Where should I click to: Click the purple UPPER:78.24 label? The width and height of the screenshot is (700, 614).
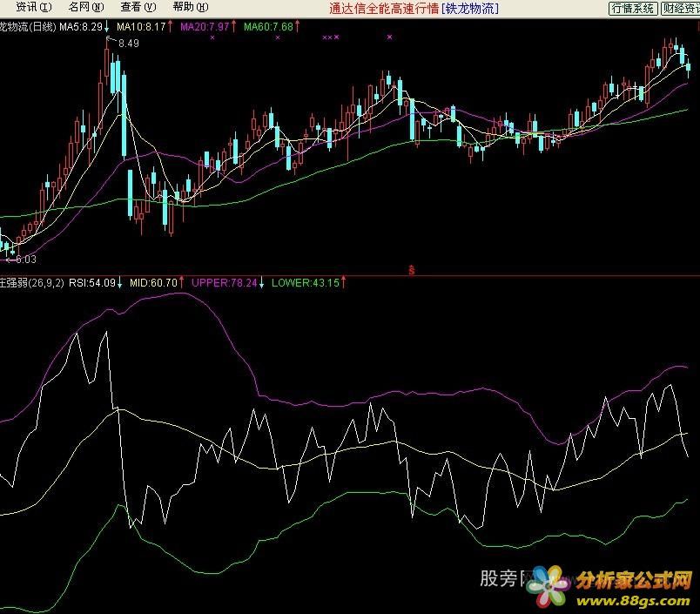pyautogui.click(x=225, y=283)
